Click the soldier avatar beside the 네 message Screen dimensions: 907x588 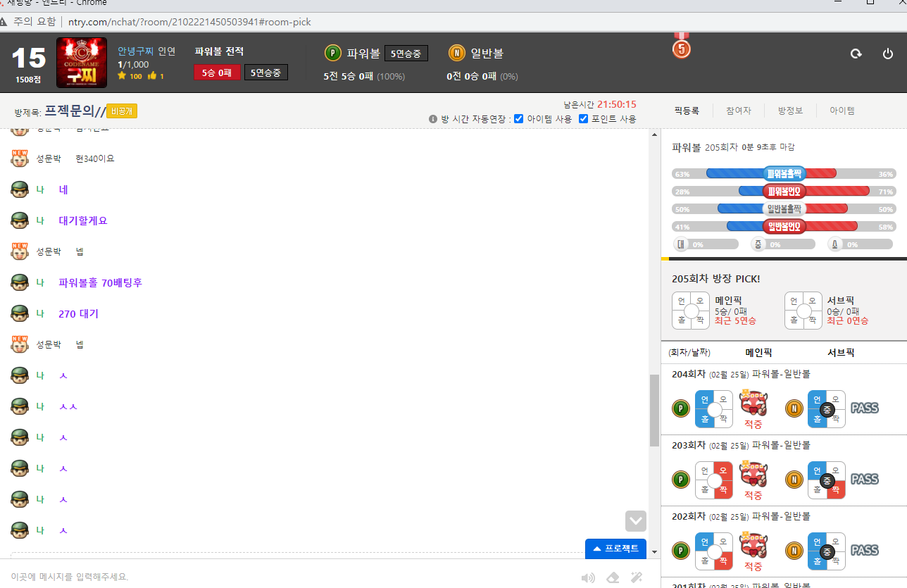20,190
